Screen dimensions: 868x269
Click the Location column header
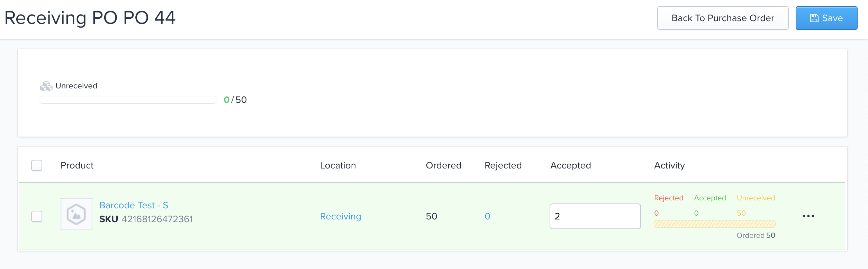pos(338,165)
